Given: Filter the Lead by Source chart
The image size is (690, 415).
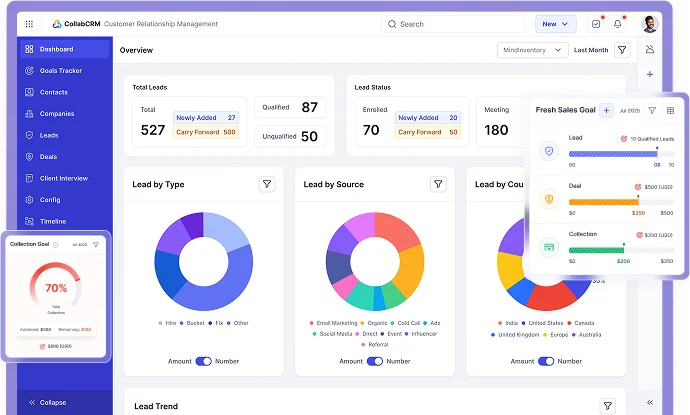Looking at the screenshot, I should [x=438, y=184].
